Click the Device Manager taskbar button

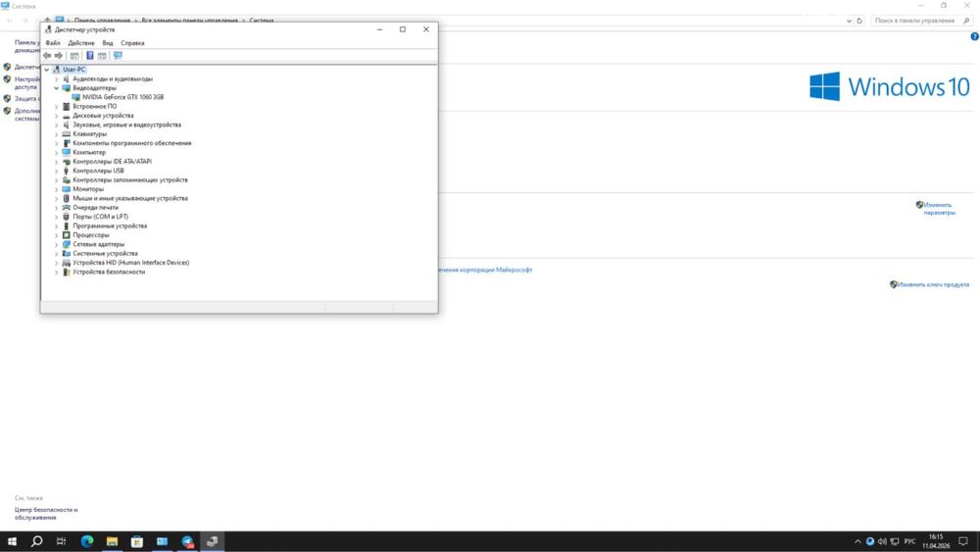click(212, 541)
